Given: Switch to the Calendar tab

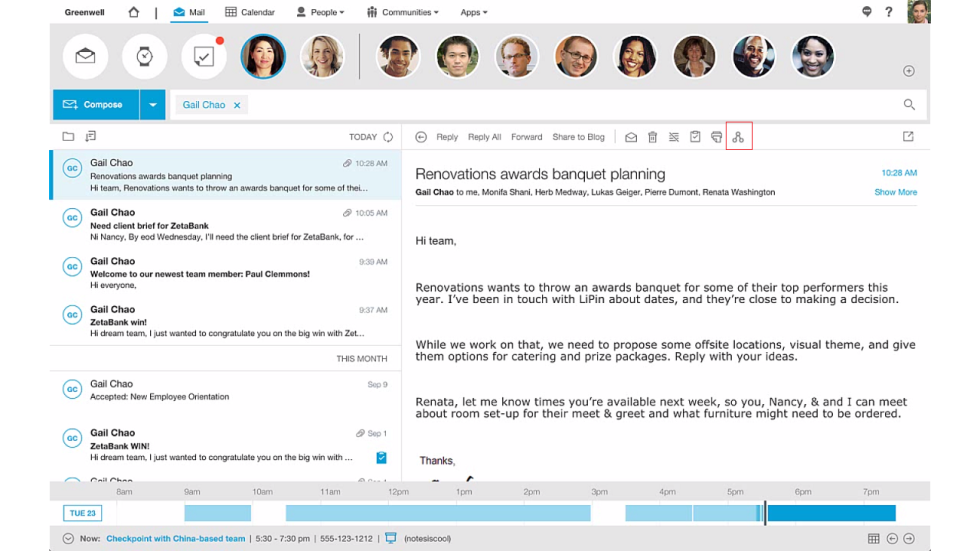Looking at the screenshot, I should click(250, 12).
